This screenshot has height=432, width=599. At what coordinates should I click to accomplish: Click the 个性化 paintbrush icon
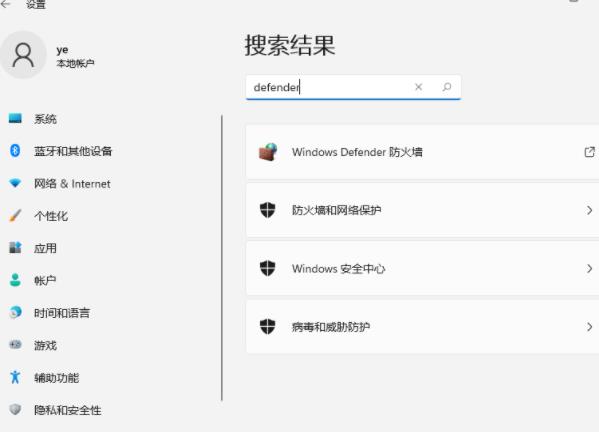[x=15, y=216]
